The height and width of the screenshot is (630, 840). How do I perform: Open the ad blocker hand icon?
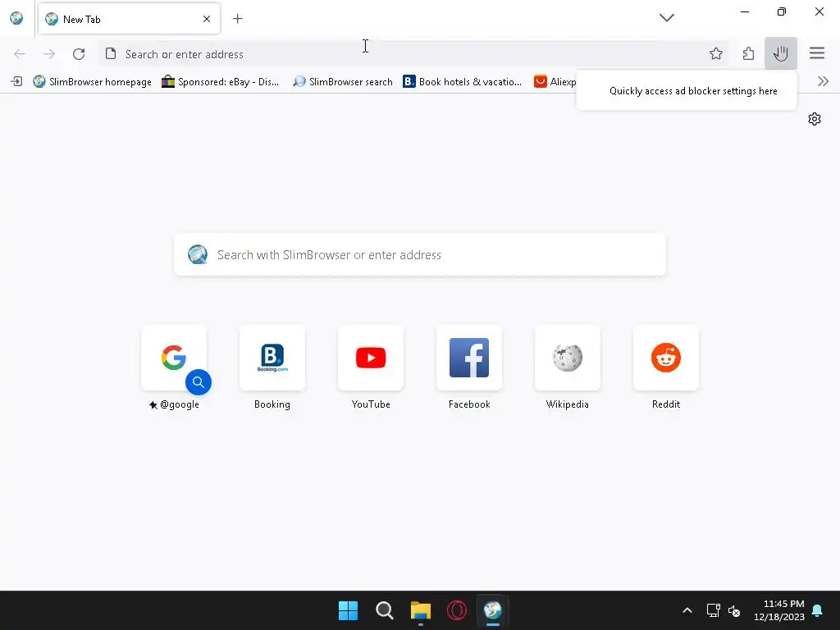[x=781, y=53]
